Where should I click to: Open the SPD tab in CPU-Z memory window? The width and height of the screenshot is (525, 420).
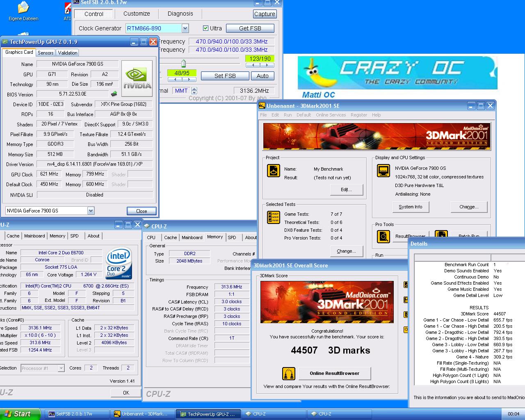pyautogui.click(x=232, y=237)
